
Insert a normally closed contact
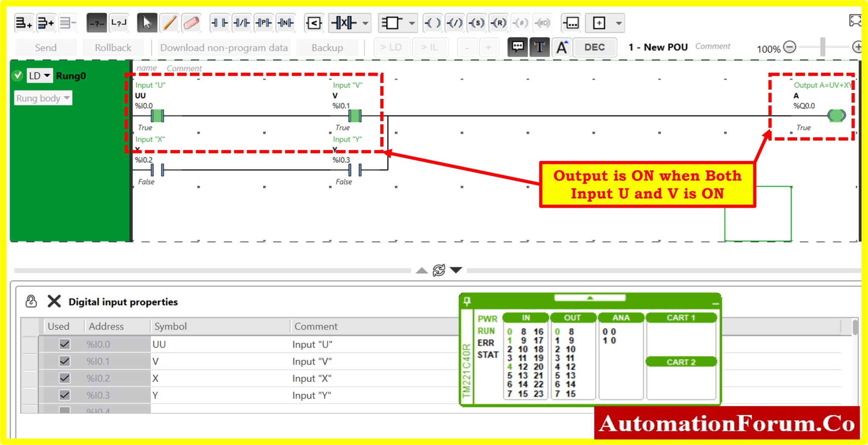pos(242,23)
